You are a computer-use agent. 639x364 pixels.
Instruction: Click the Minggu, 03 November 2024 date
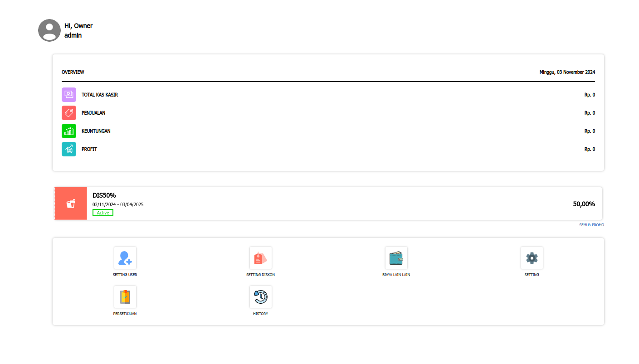click(567, 72)
